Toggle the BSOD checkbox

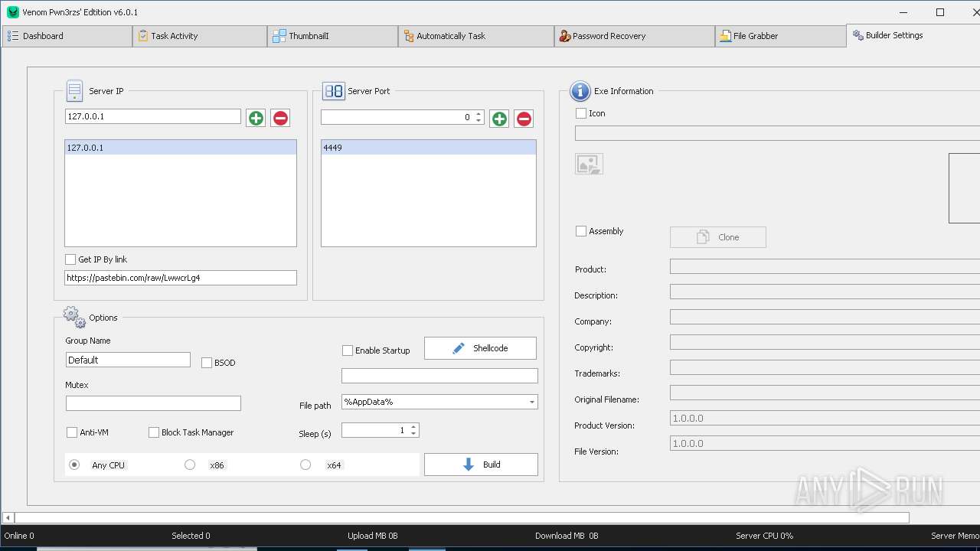click(207, 363)
